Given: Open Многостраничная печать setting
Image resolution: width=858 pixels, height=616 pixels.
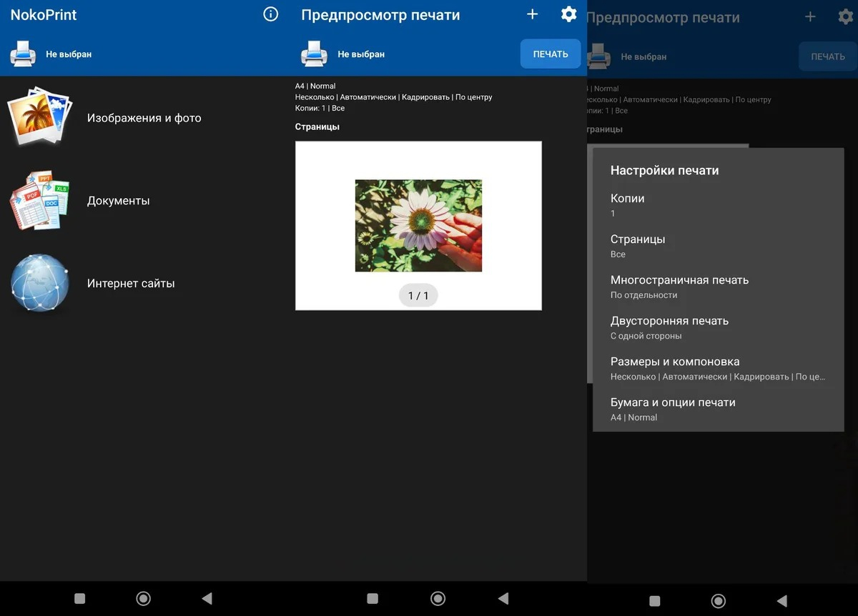Looking at the screenshot, I should [x=719, y=287].
